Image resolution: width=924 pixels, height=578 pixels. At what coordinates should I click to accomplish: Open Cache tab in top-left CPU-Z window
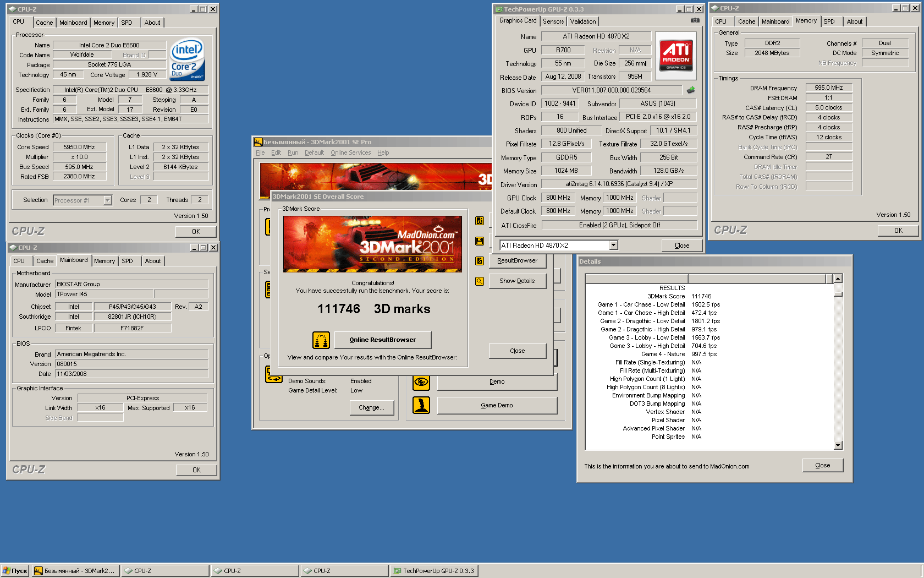45,23
